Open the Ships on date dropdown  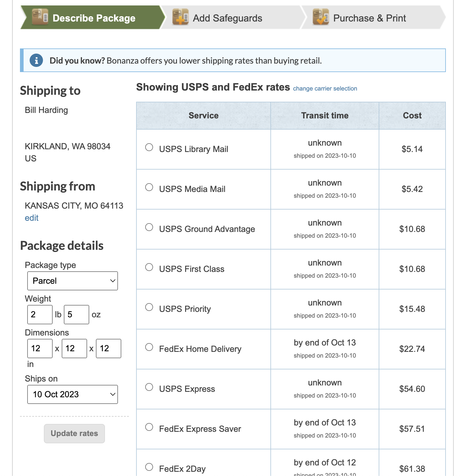72,394
